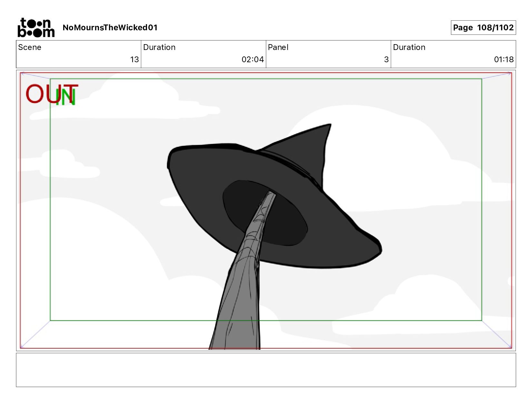The width and height of the screenshot is (532, 411).
Task: Click the scene Duration value 02:04
Action: (x=252, y=60)
